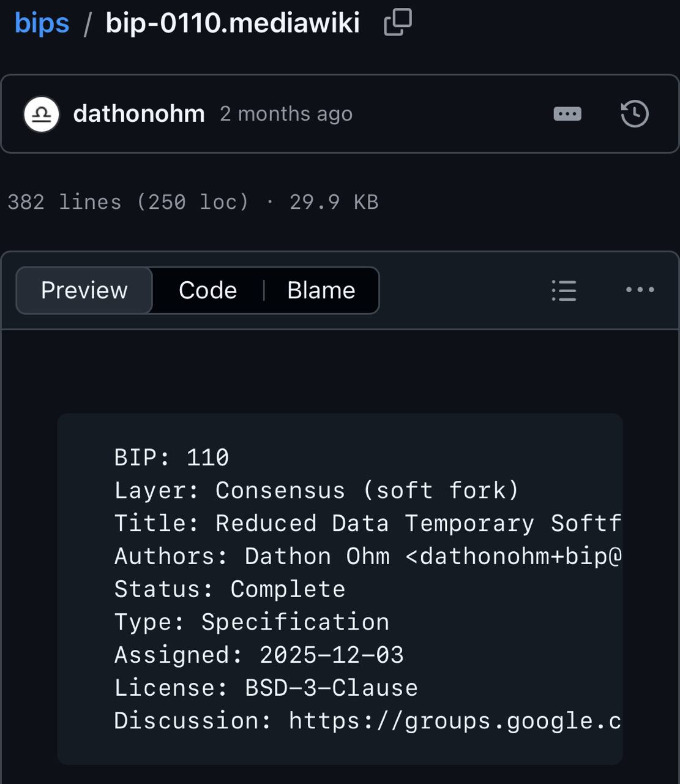
Task: Switch to the Code tab
Action: [207, 290]
